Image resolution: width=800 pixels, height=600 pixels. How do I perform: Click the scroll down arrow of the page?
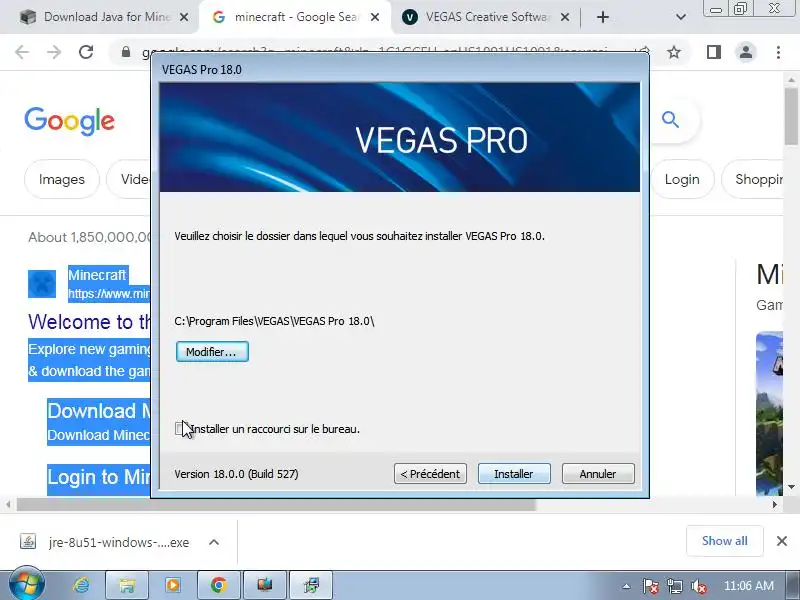[x=791, y=487]
